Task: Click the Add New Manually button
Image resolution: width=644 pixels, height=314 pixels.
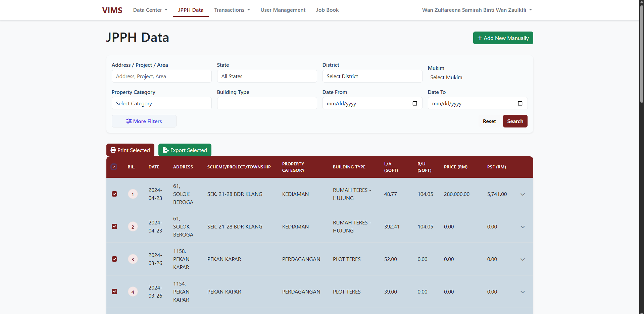Action: 503,38
